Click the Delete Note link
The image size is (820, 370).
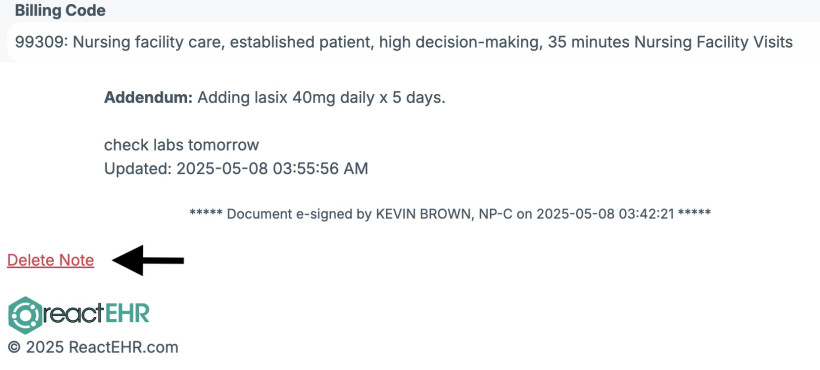point(51,260)
